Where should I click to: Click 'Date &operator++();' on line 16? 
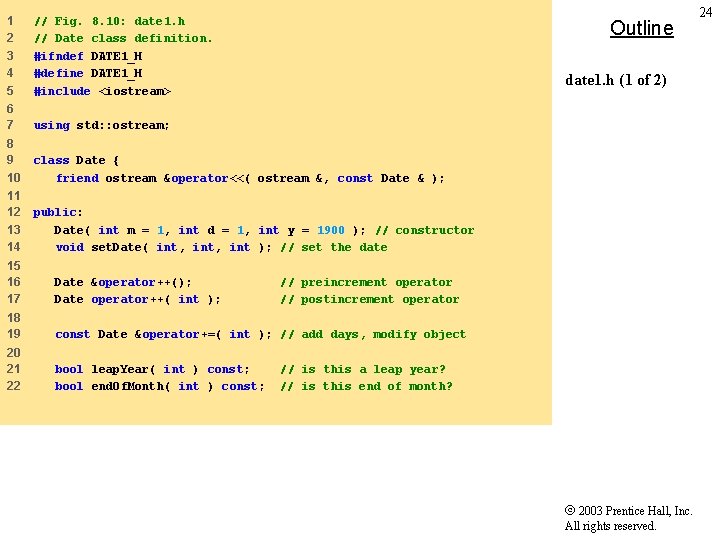[x=122, y=282]
